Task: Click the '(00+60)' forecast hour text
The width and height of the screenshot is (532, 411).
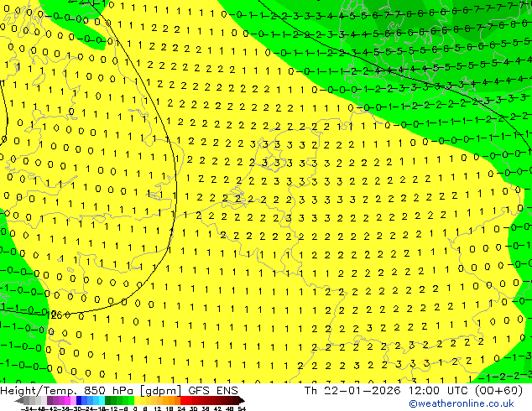Action: (498, 391)
